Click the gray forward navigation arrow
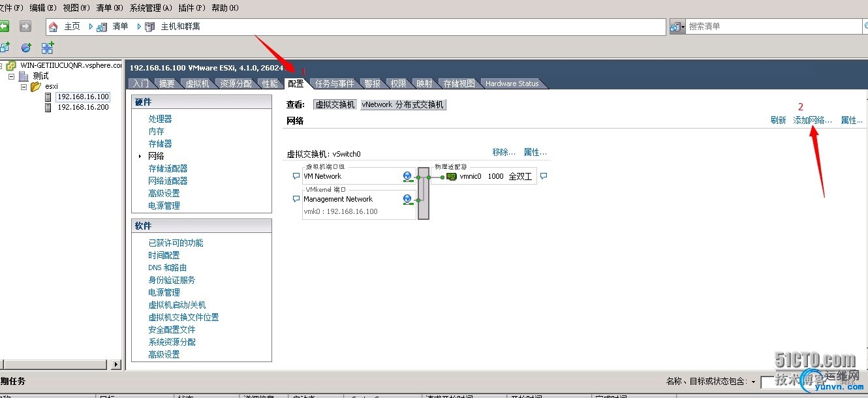 click(x=25, y=26)
